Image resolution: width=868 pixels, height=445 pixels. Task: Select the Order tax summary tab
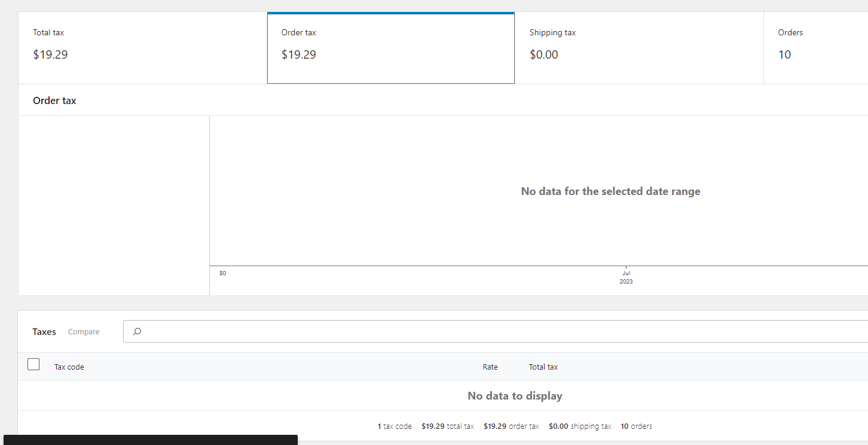390,47
